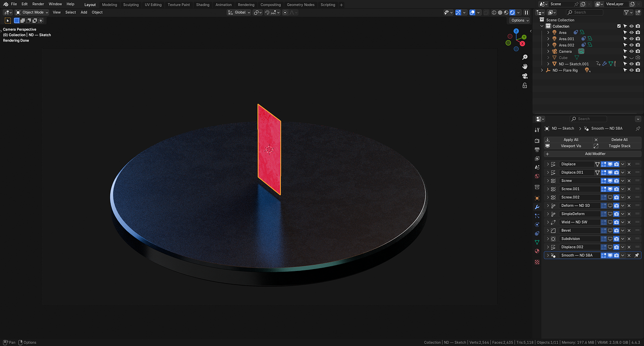This screenshot has height=346, width=644.
Task: Switch to the Shading workspace tab
Action: [x=203, y=5]
